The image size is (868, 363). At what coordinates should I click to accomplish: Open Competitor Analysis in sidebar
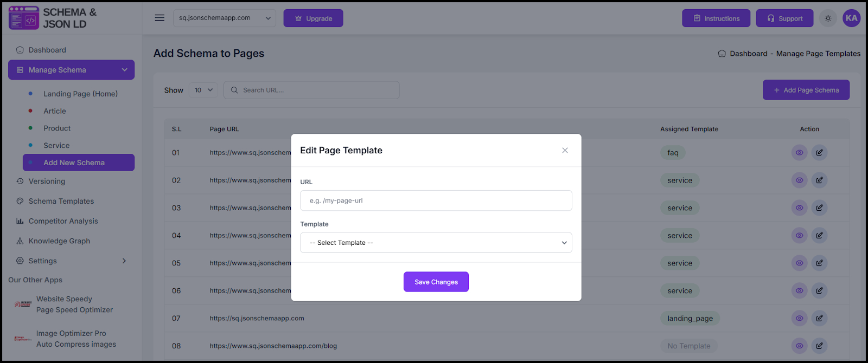pos(63,221)
